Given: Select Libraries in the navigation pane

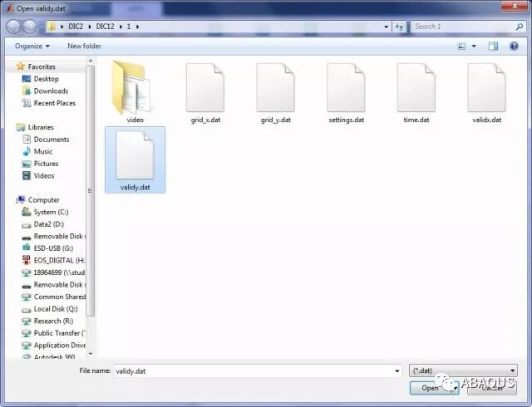Looking at the screenshot, I should [41, 127].
